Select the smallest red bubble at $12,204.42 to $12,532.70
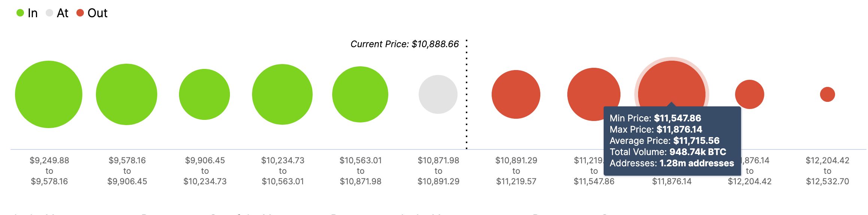Screen dimensions: 868x215 coord(828,94)
